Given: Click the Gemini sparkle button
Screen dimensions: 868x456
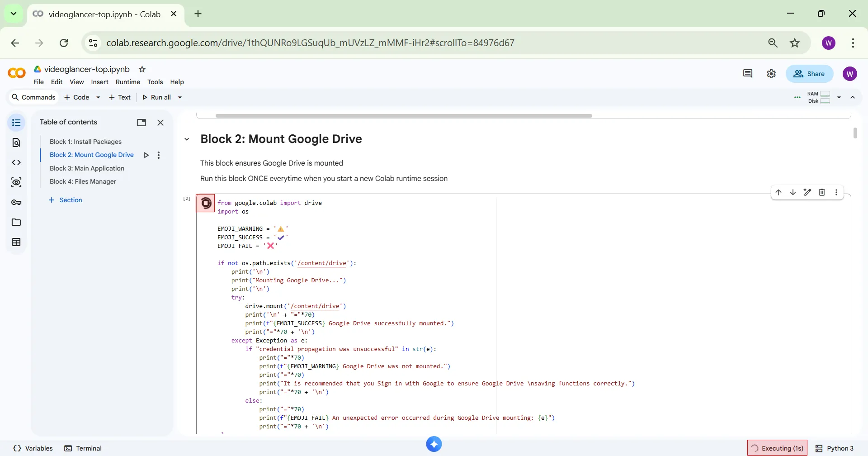Looking at the screenshot, I should point(434,444).
